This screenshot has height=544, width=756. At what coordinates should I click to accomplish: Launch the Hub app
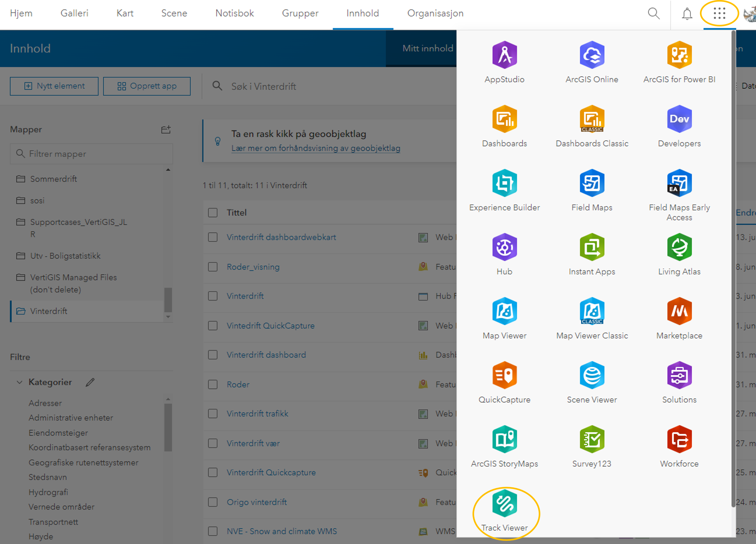pos(504,255)
